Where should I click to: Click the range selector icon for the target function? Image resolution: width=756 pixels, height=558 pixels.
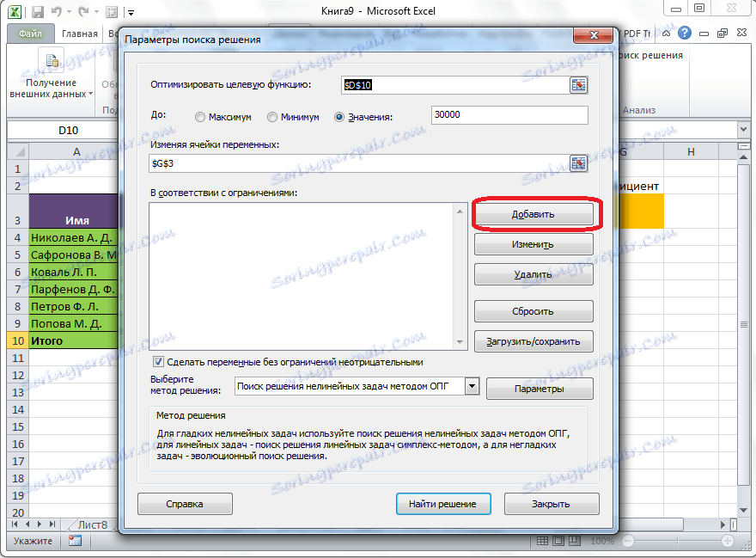(x=579, y=85)
